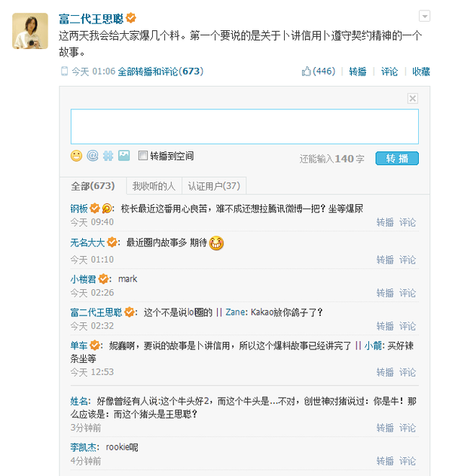
Task: Click inside the repost text input box
Action: [244, 126]
